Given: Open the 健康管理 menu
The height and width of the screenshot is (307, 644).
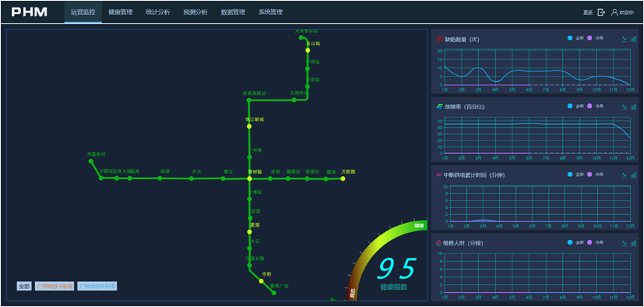Looking at the screenshot, I should pos(120,12).
